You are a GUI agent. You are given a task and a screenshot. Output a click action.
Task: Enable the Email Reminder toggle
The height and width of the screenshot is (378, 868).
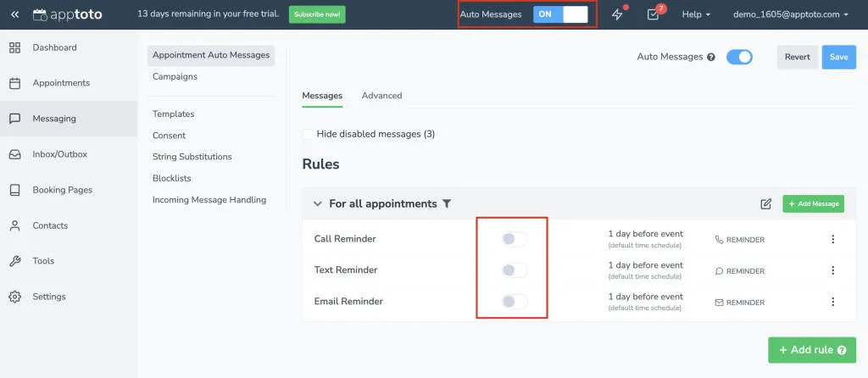click(x=515, y=302)
